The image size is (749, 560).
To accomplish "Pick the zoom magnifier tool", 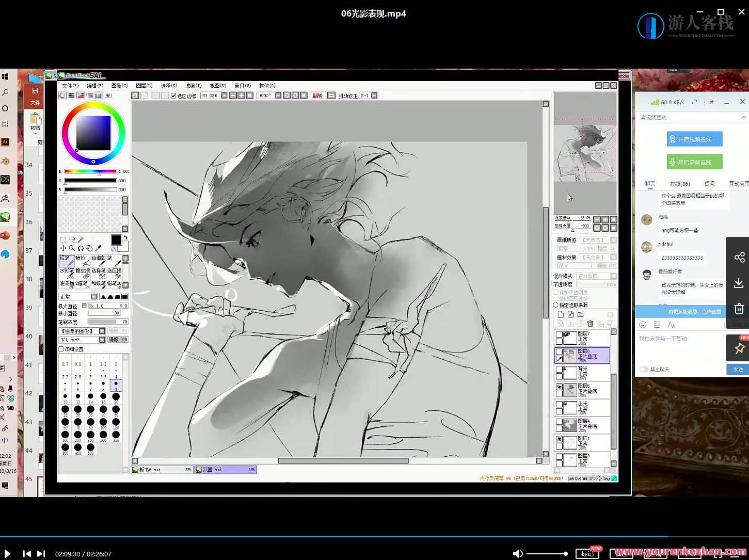I will pyautogui.click(x=72, y=248).
